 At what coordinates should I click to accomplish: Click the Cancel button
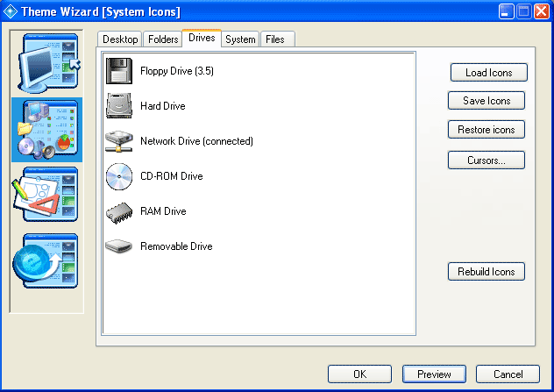click(x=508, y=374)
